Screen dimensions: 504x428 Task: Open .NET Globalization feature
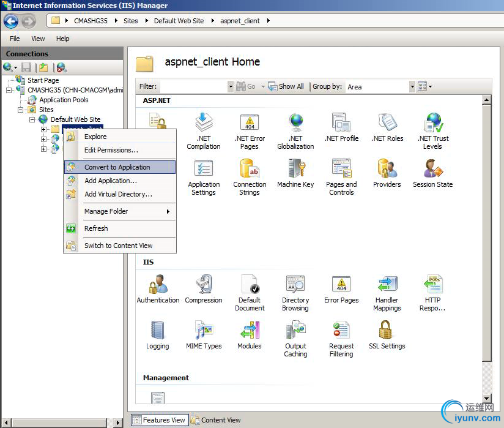pos(295,131)
